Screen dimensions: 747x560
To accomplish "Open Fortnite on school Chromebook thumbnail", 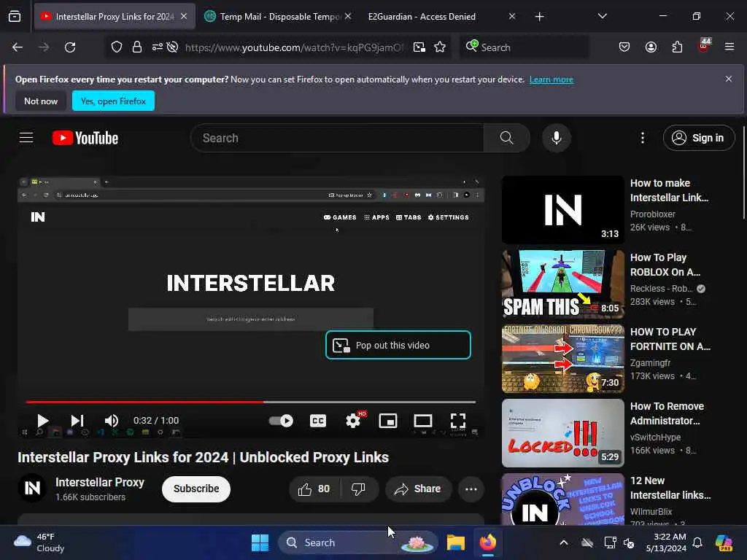I will (x=562, y=359).
